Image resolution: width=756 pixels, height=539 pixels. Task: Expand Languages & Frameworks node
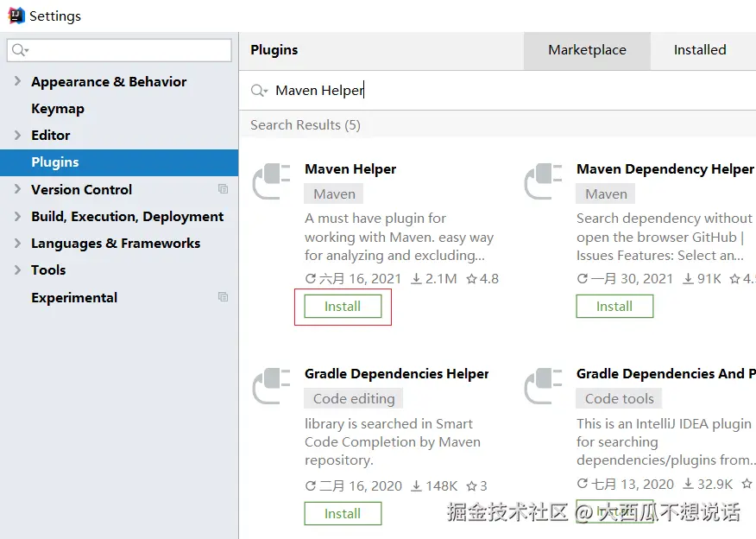(x=17, y=244)
